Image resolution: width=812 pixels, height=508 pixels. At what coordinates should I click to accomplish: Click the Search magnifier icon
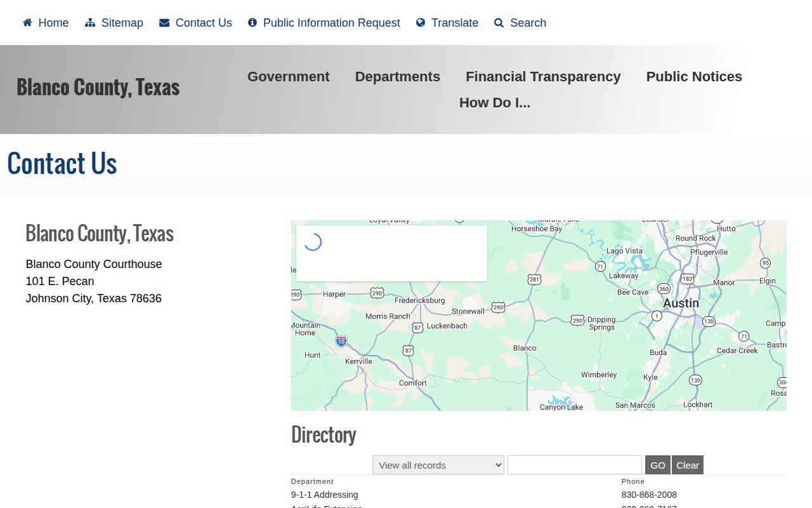pos(499,23)
